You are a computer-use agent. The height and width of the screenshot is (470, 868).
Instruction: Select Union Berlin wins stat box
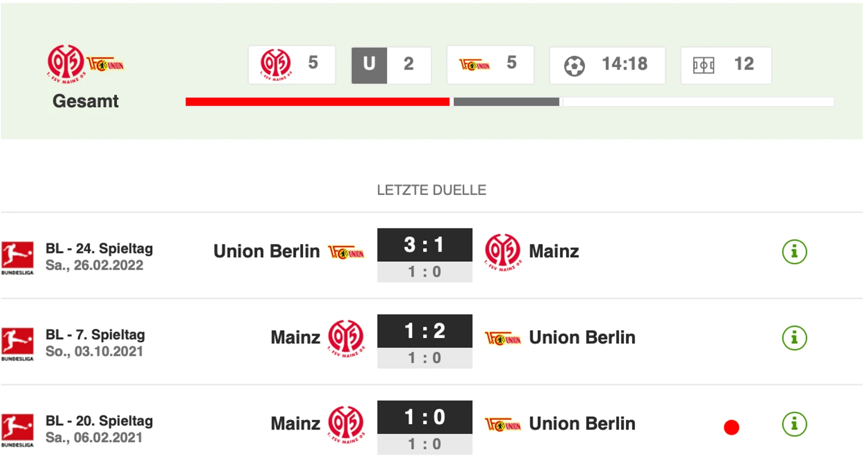click(490, 65)
